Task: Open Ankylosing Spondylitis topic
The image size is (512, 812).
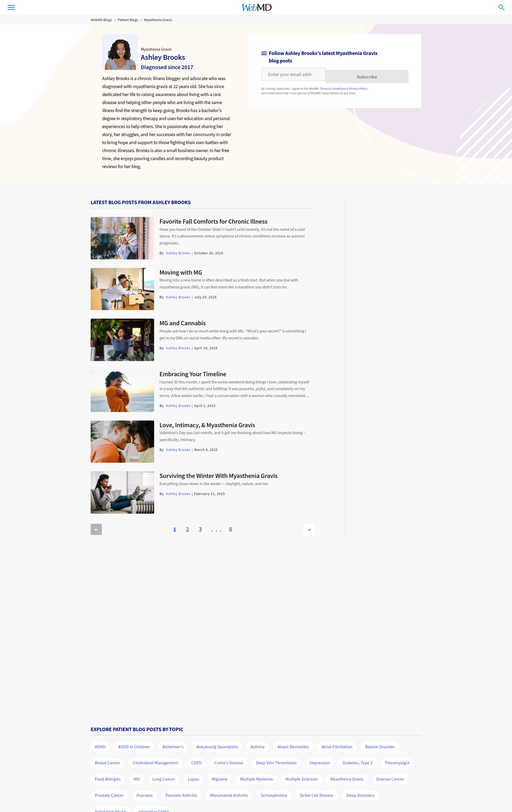Action: (x=217, y=747)
